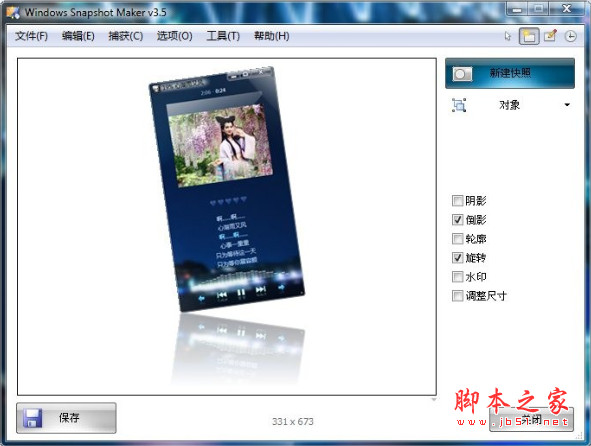The height and width of the screenshot is (446, 591).
Task: Click the highlighted snapshot view toolbar icon
Action: coord(529,36)
